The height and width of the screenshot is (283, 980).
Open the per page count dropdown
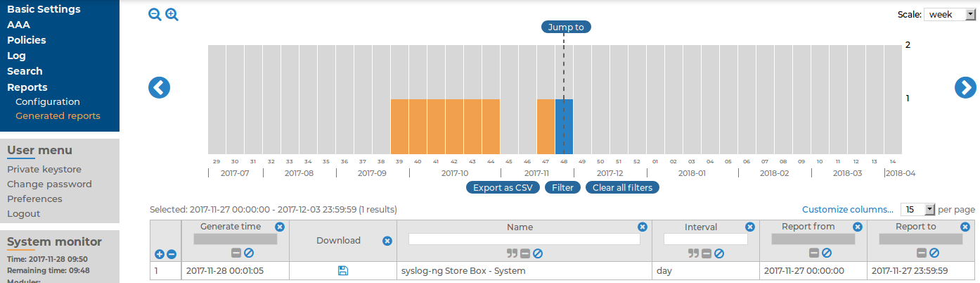pos(919,210)
